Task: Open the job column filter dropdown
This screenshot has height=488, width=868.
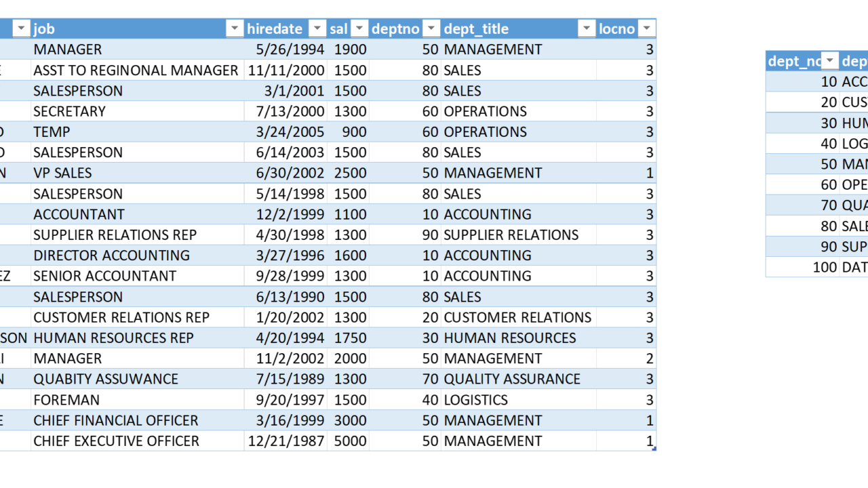Action: point(234,28)
